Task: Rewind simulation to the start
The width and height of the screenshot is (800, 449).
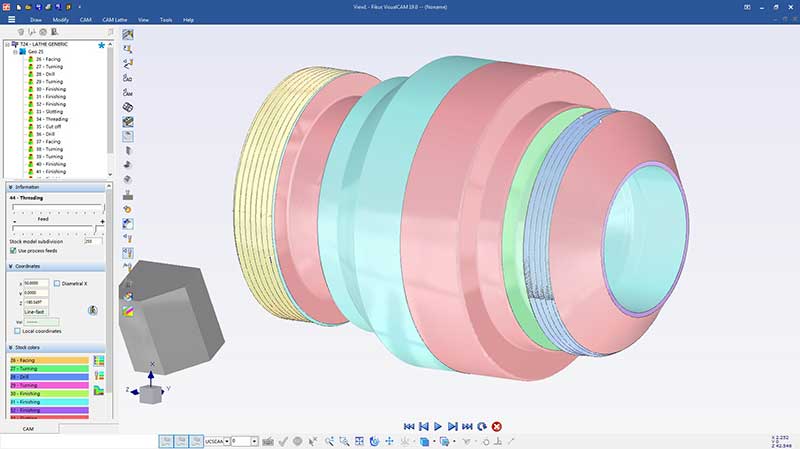Action: (408, 426)
